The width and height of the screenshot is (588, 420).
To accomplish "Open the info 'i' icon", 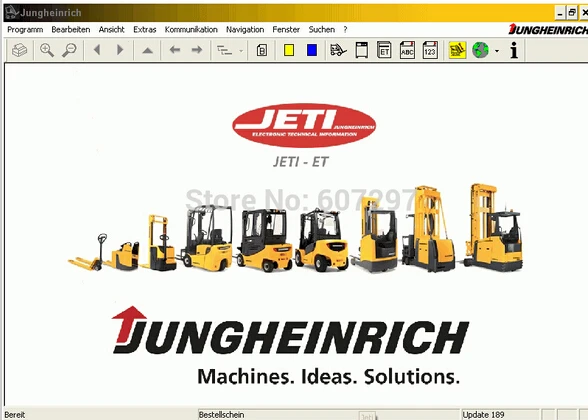I will click(x=514, y=50).
